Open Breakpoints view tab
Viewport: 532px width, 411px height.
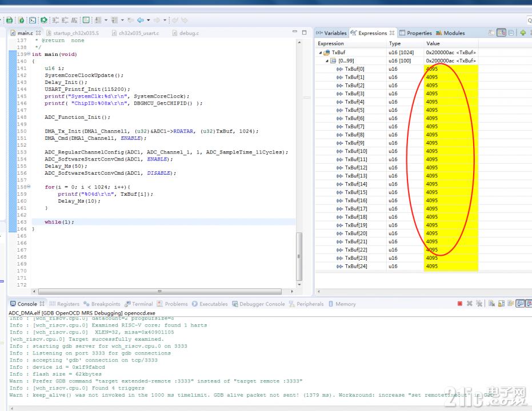click(x=102, y=304)
